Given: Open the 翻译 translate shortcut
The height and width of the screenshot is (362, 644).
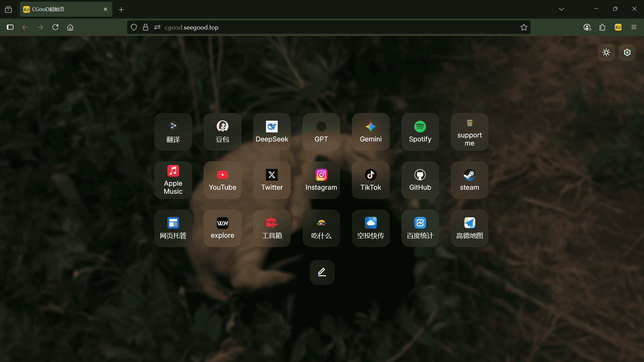Looking at the screenshot, I should point(173,132).
